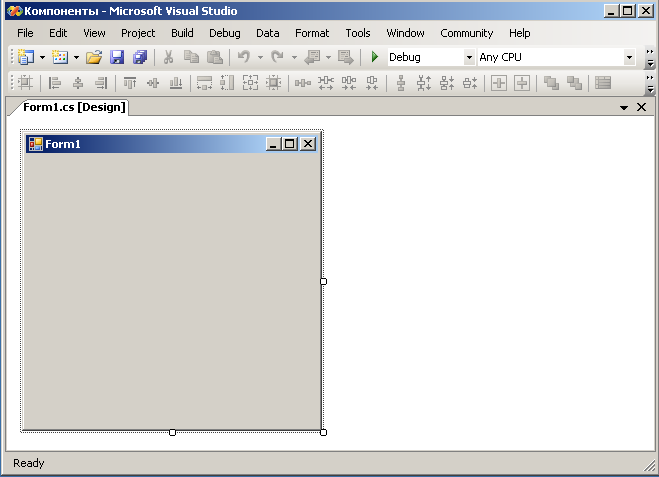Viewport: 659px width, 477px height.
Task: Select the Form1.cs [Design] tab
Action: 74,107
